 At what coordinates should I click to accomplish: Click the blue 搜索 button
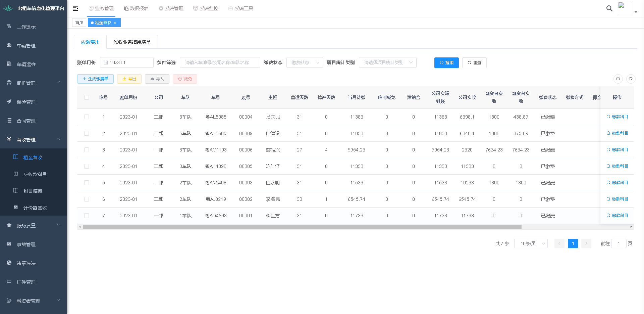click(x=446, y=63)
